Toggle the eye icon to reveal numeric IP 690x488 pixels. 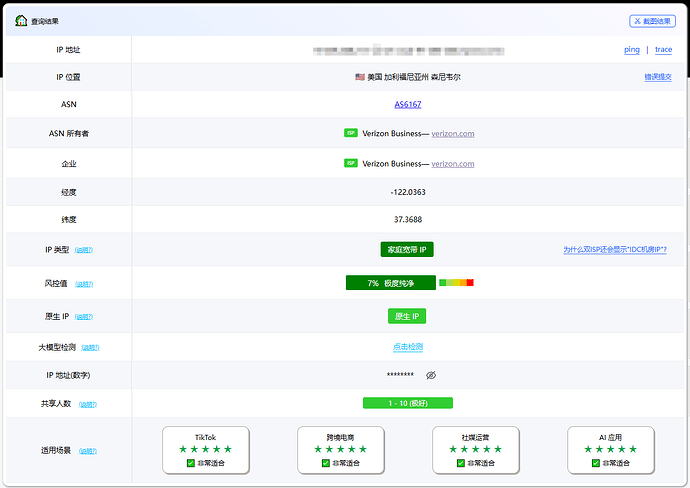click(x=431, y=375)
